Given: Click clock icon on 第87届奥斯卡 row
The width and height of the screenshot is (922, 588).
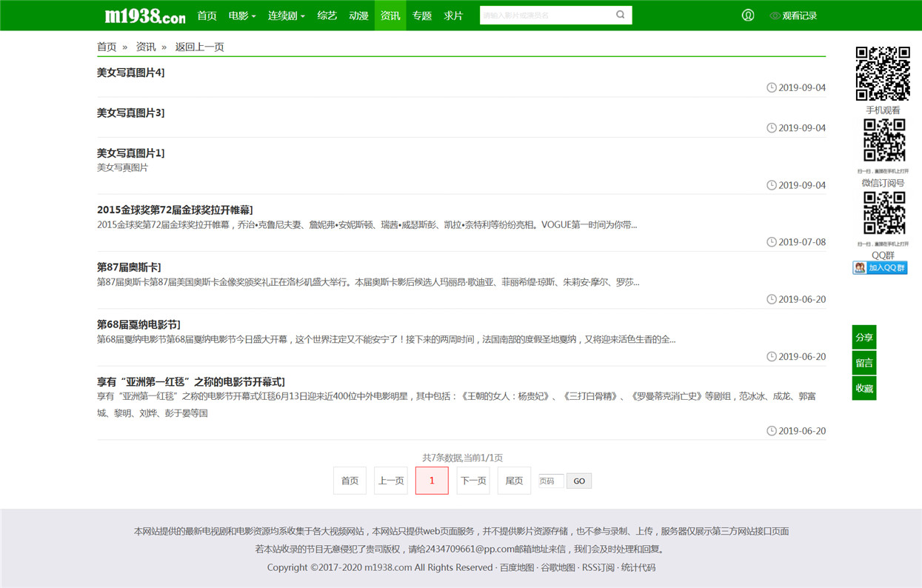Looking at the screenshot, I should point(772,299).
